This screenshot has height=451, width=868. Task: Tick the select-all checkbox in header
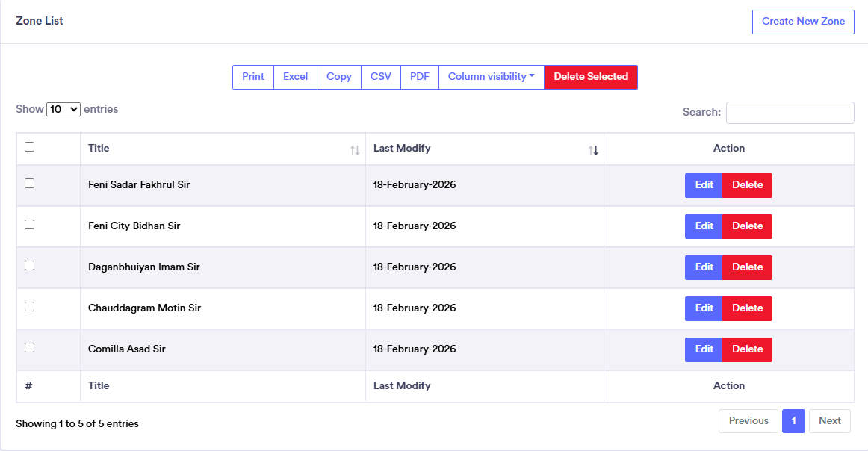point(30,147)
